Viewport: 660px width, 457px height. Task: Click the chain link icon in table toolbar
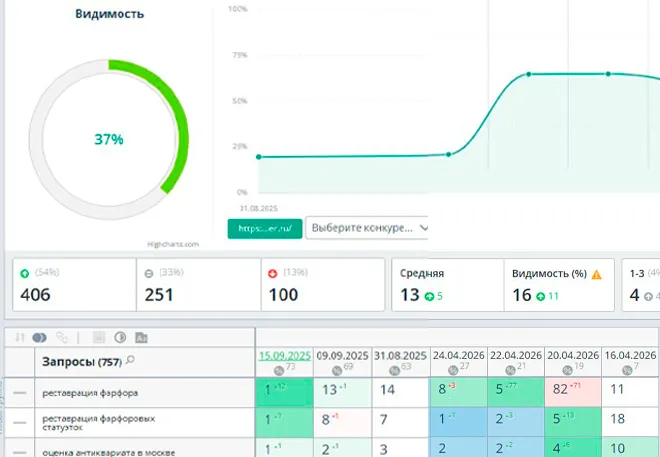click(x=62, y=338)
